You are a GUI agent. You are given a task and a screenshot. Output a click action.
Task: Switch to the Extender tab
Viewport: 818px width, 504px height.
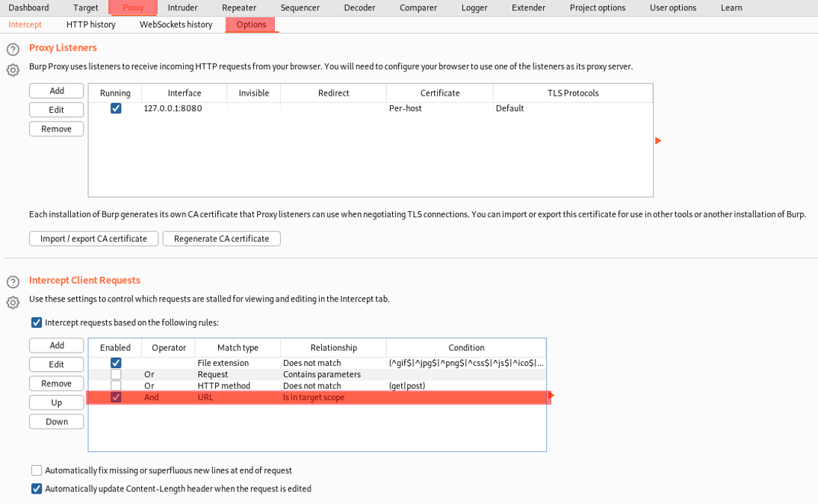pos(528,7)
